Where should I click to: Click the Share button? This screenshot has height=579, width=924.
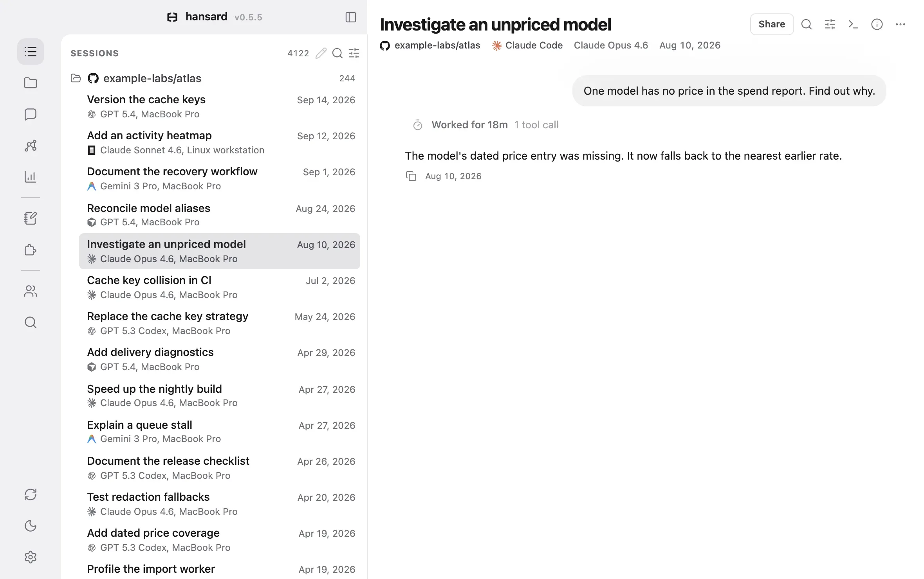coord(772,24)
